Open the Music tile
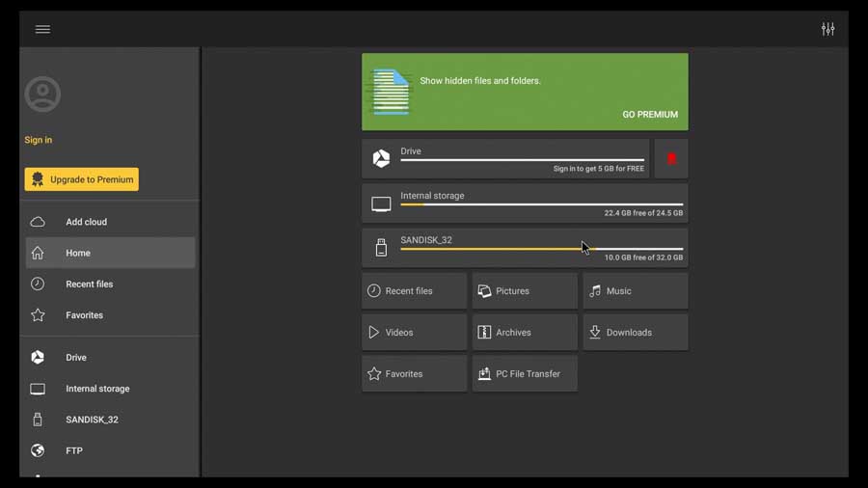This screenshot has height=488, width=868. (x=636, y=291)
